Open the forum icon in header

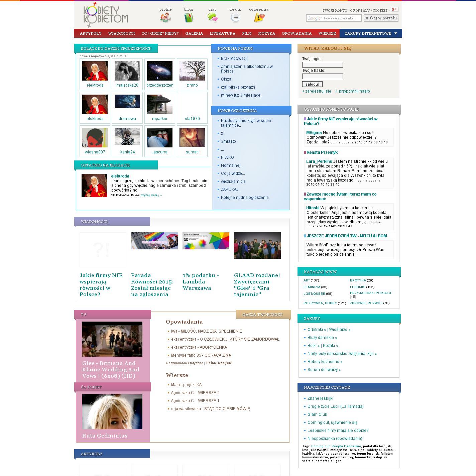pyautogui.click(x=235, y=18)
